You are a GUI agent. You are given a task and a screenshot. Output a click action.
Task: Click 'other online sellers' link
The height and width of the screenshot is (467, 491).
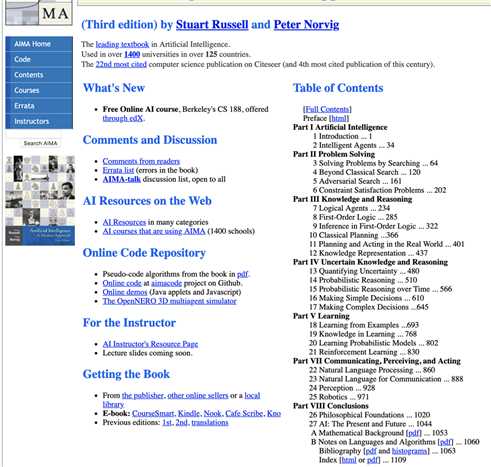coord(198,395)
